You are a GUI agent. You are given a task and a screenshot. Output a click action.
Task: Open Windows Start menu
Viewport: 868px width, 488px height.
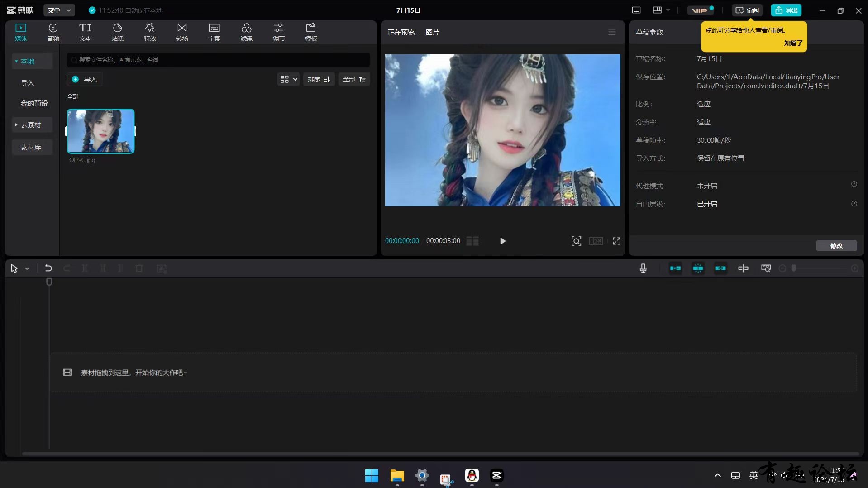(372, 475)
